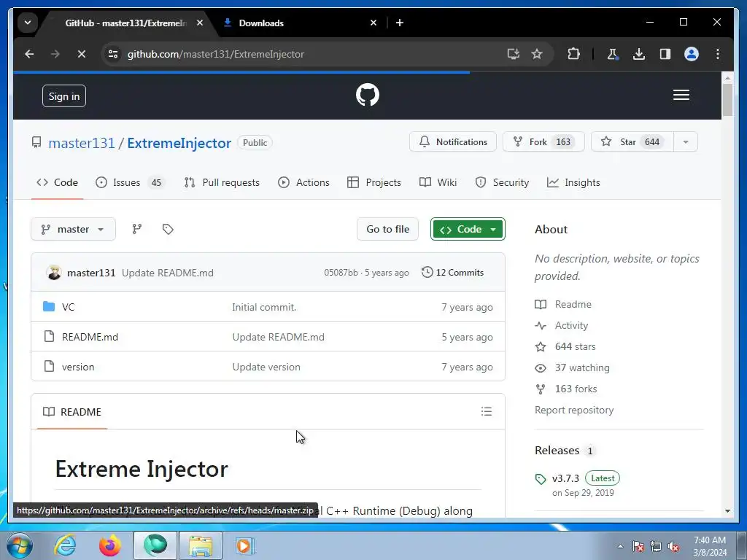The width and height of the screenshot is (747, 560).
Task: Toggle the browser side panel
Action: coord(665,54)
